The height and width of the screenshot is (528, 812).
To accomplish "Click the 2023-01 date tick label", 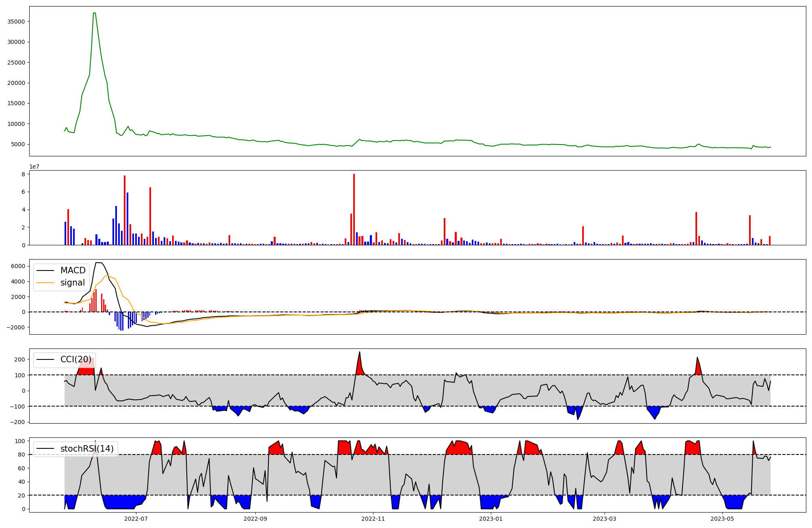I will tap(491, 519).
